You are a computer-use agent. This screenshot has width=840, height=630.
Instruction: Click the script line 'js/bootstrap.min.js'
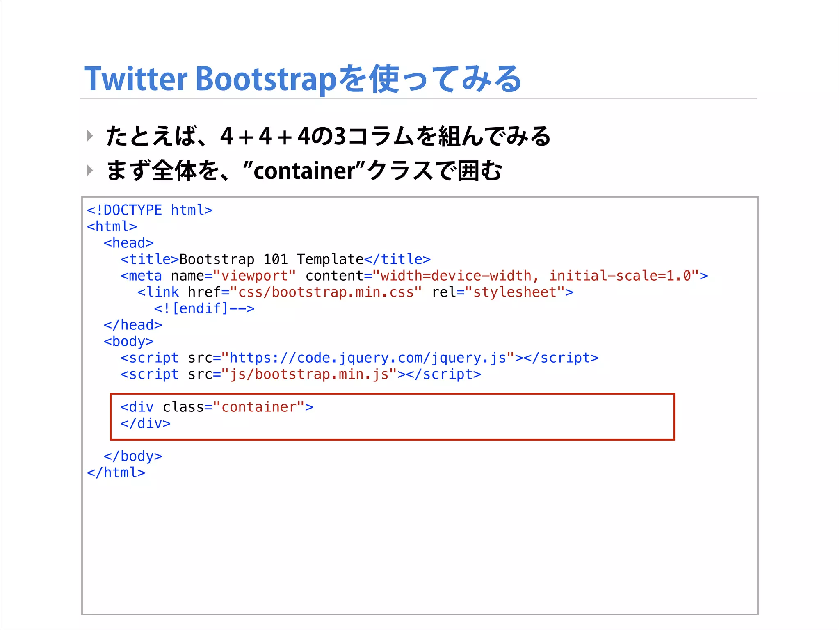(301, 374)
